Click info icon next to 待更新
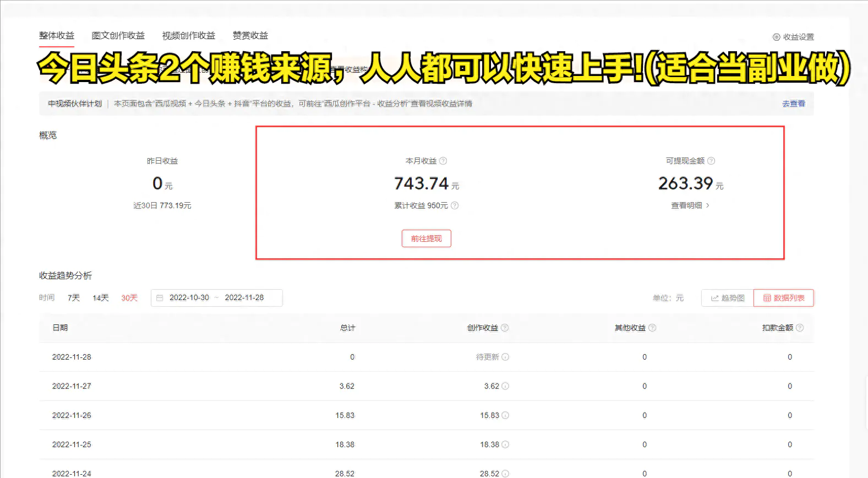This screenshot has height=478, width=868. click(505, 357)
